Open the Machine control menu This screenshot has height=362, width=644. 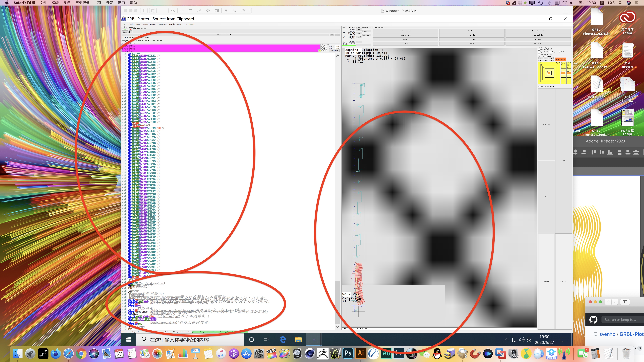click(x=175, y=24)
